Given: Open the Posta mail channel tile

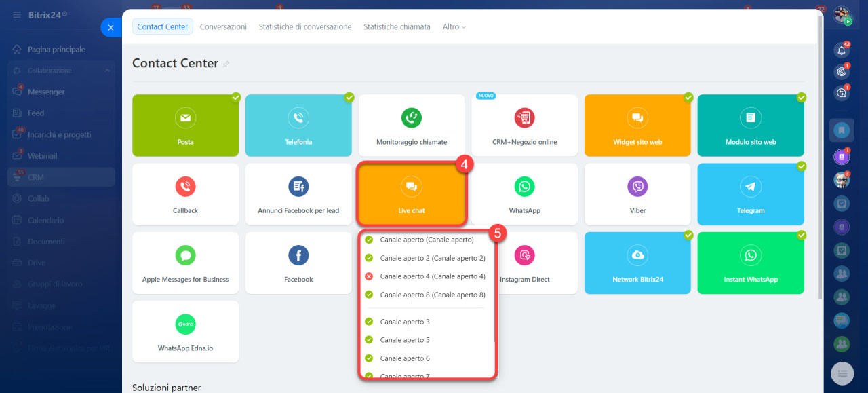Looking at the screenshot, I should point(185,126).
